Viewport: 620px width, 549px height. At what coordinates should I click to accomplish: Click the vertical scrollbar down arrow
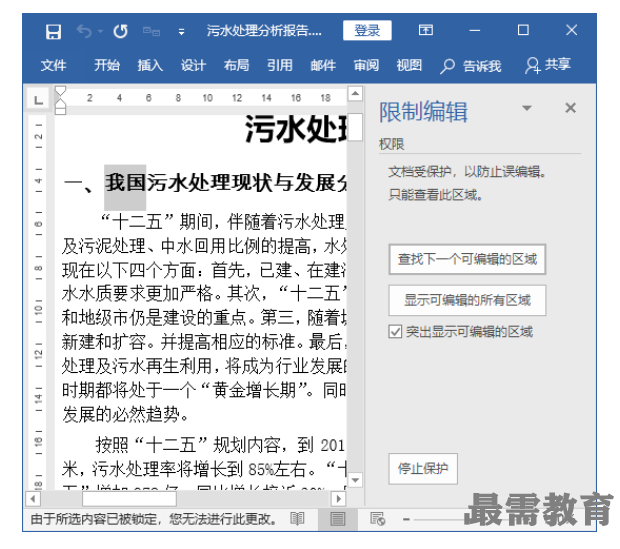click(355, 480)
